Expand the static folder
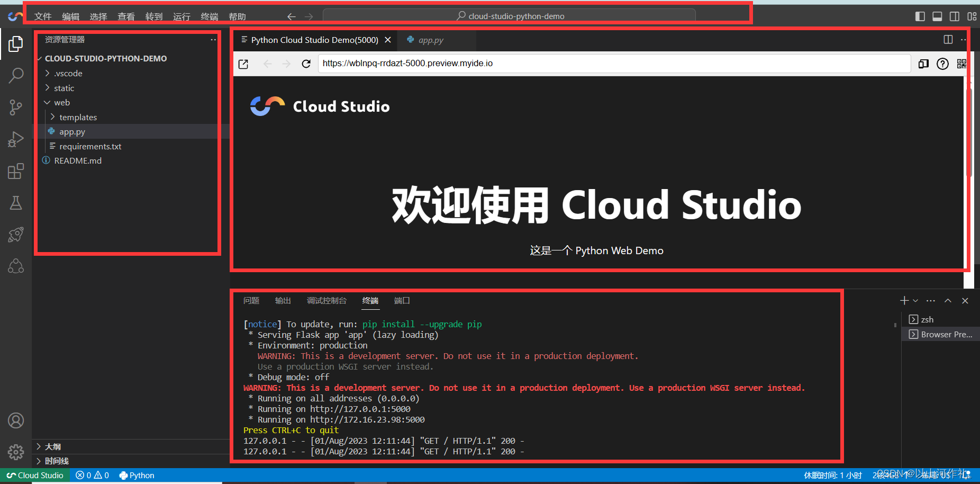This screenshot has width=980, height=484. point(63,88)
